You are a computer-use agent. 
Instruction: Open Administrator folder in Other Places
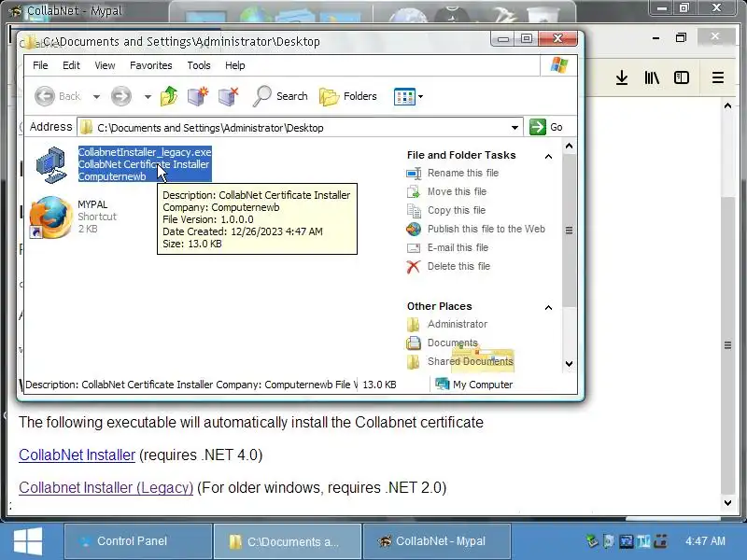click(458, 324)
